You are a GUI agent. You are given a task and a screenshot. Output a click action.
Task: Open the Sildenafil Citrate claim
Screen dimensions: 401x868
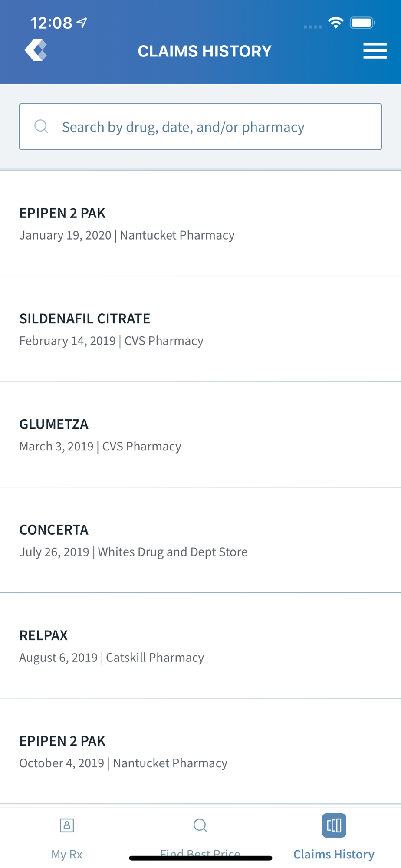(x=200, y=329)
